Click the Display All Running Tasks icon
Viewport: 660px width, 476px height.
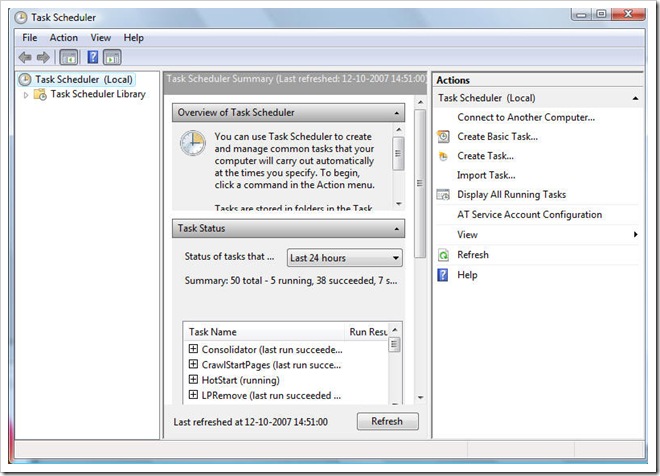(443, 194)
